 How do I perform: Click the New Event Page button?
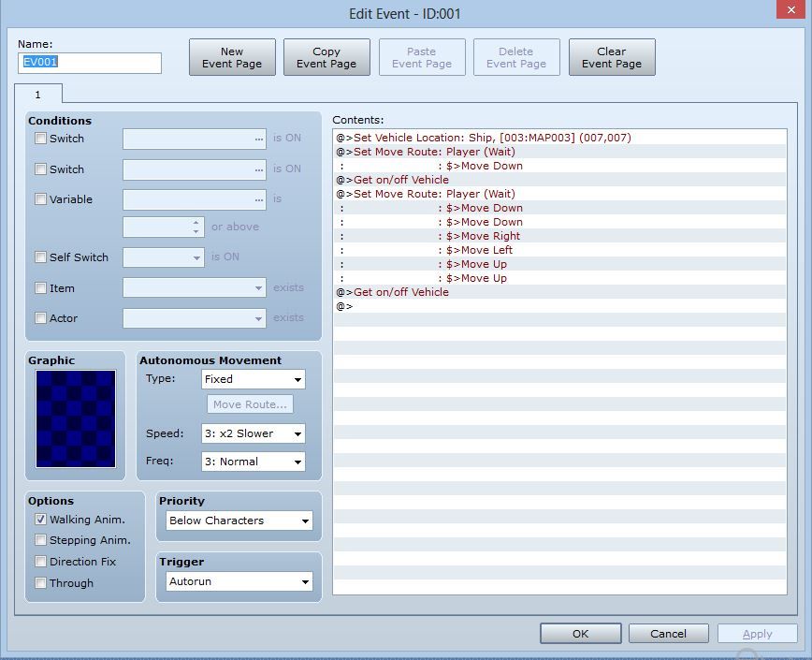coord(232,58)
